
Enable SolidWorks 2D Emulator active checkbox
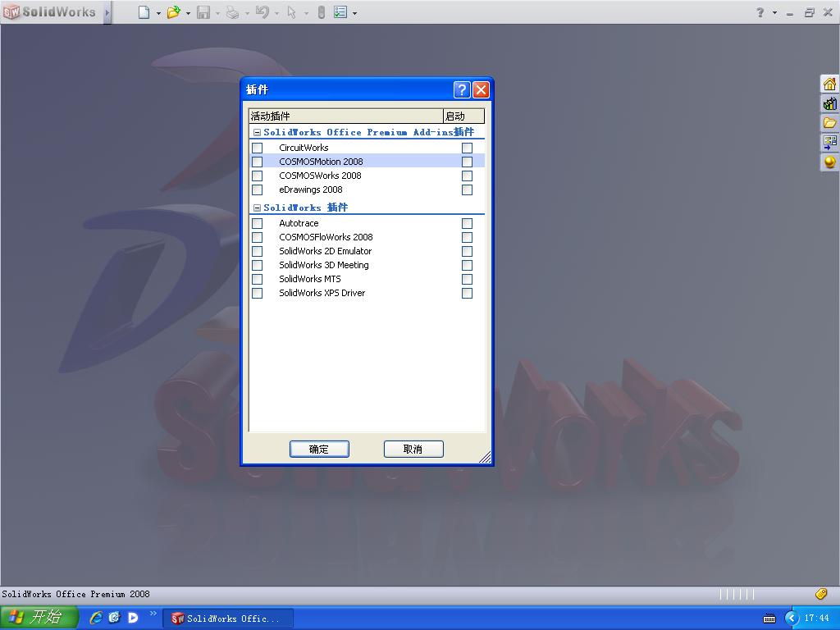tap(257, 251)
